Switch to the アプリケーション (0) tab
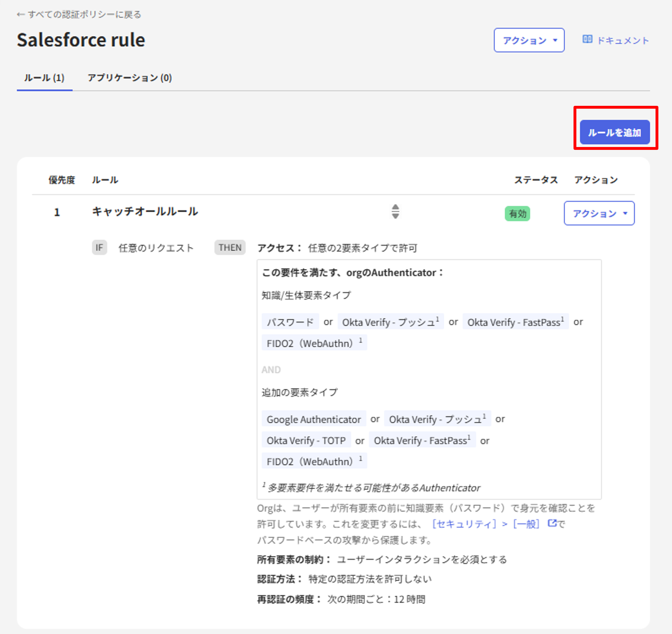Viewport: 672px width, 634px height. [130, 78]
